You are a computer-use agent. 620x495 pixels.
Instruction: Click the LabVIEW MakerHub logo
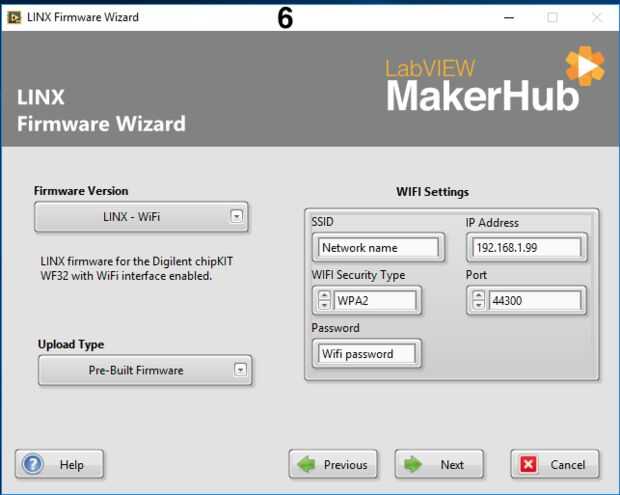pos(495,80)
